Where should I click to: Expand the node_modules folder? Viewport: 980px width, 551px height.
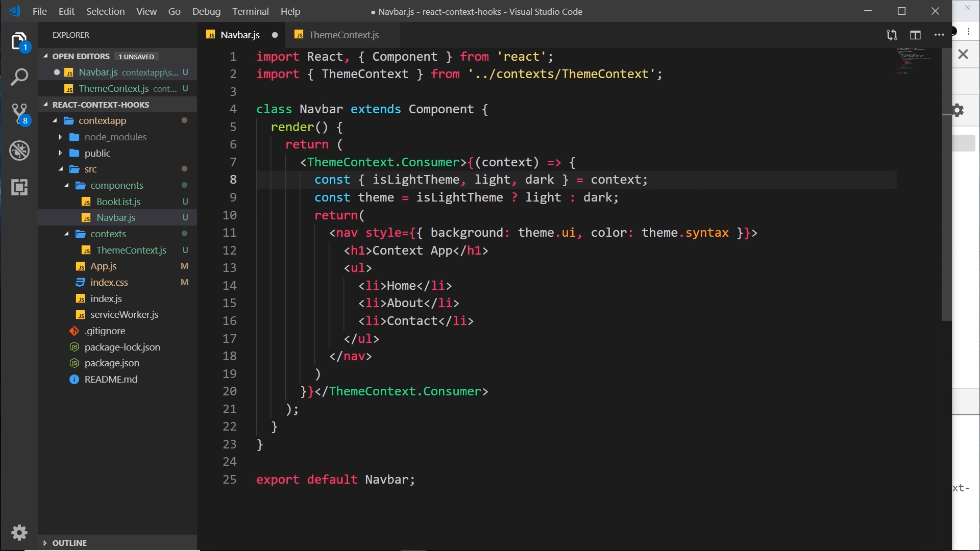click(115, 137)
